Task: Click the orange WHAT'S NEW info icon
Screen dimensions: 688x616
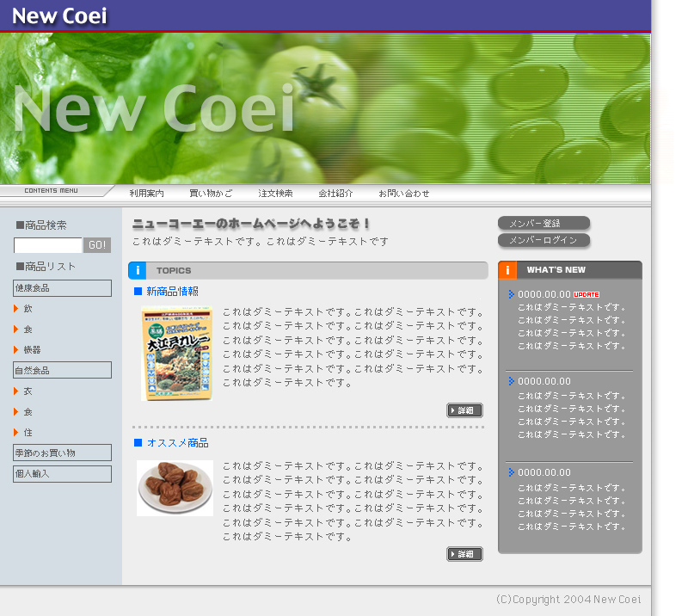Action: coord(507,270)
